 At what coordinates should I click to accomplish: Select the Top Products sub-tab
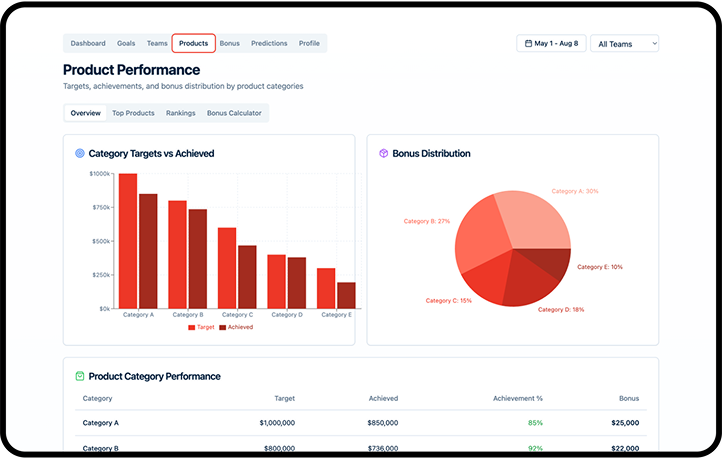click(133, 113)
